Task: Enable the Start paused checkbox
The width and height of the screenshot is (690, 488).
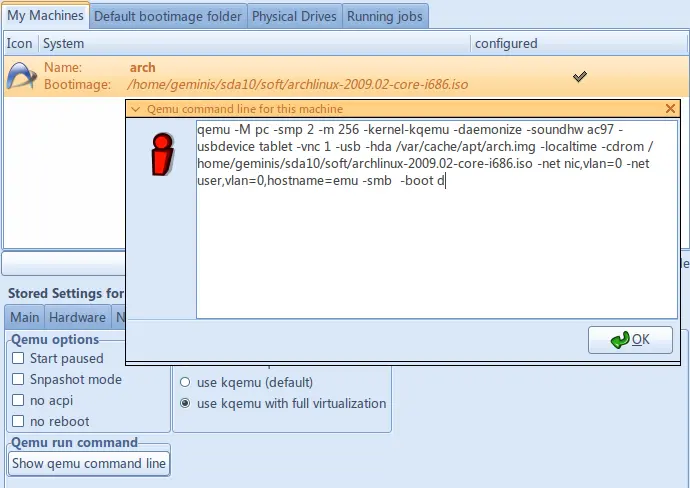Action: (18, 358)
